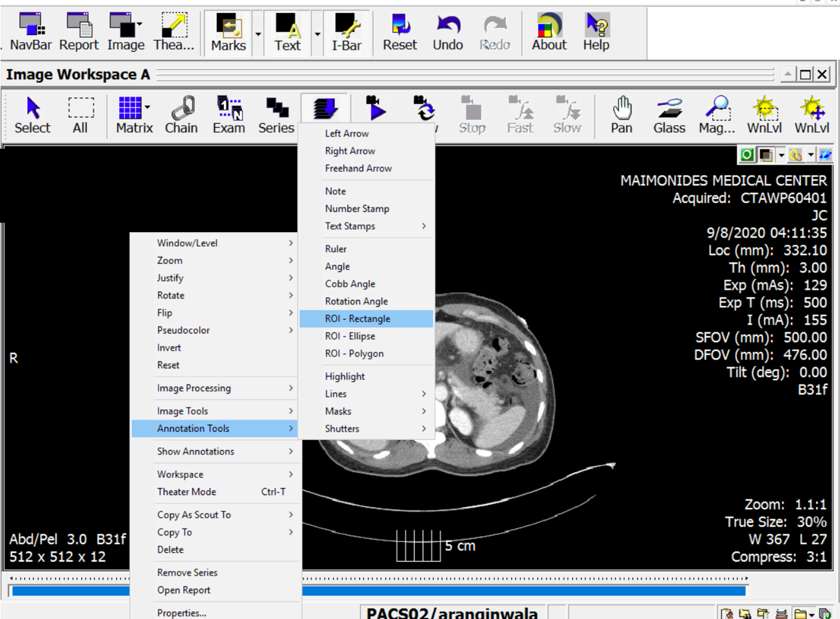Open the About dialog
This screenshot has width=840, height=619.
pos(549,33)
